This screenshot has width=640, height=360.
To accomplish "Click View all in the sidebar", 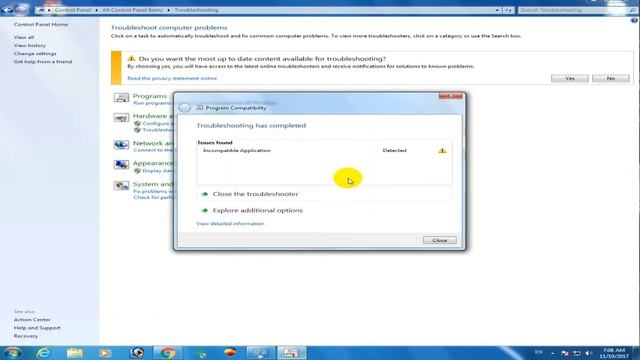I will coord(24,37).
